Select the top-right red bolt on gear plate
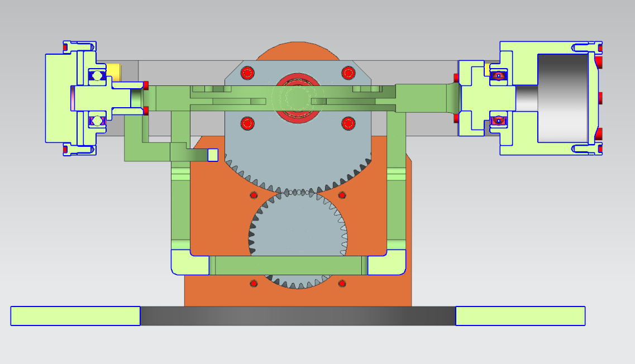Image resolution: width=635 pixels, height=364 pixels. pyautogui.click(x=348, y=73)
